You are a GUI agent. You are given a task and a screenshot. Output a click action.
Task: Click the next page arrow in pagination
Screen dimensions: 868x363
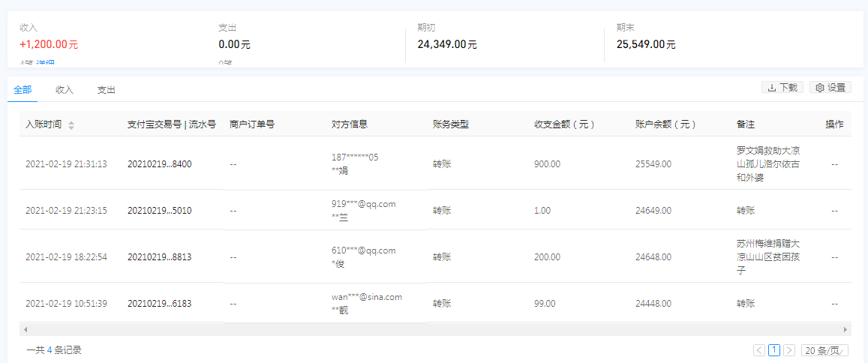click(x=789, y=350)
